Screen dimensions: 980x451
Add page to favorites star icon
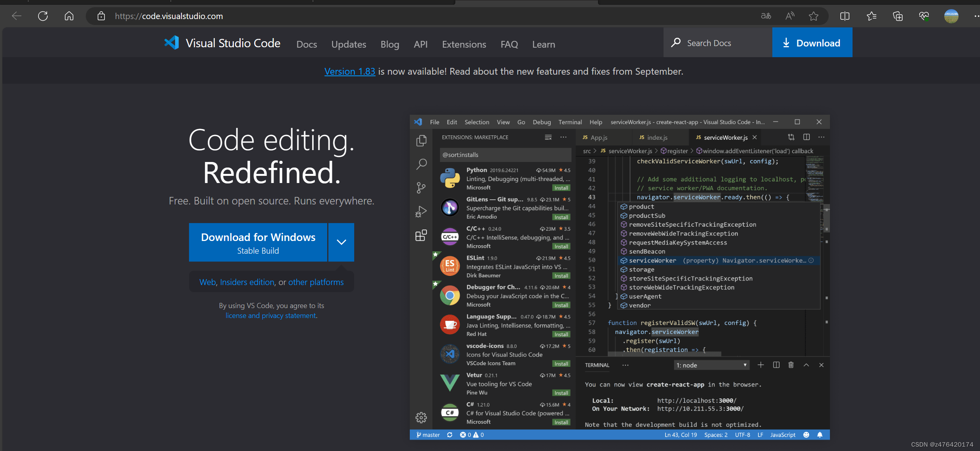point(814,16)
